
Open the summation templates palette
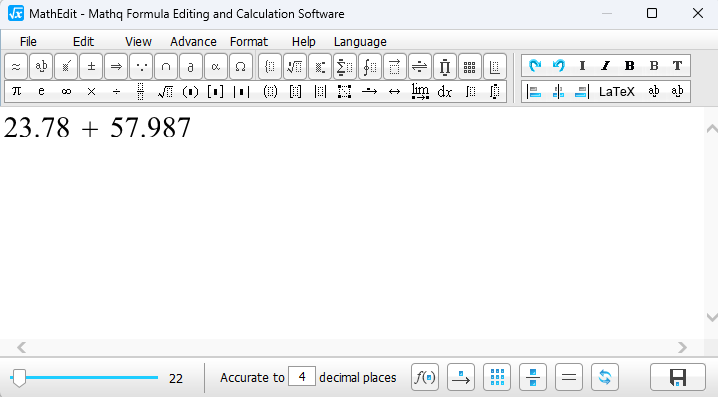344,67
